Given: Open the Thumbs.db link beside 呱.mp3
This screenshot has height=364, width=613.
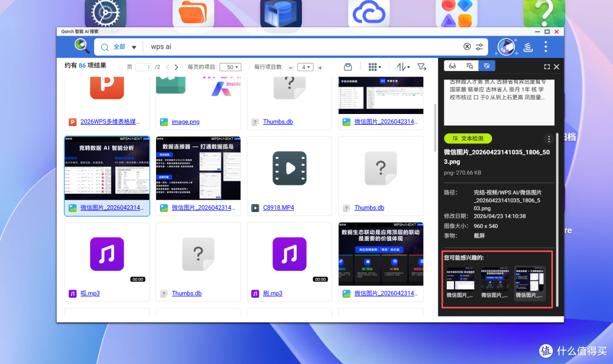Looking at the screenshot, I should pyautogui.click(x=187, y=293).
